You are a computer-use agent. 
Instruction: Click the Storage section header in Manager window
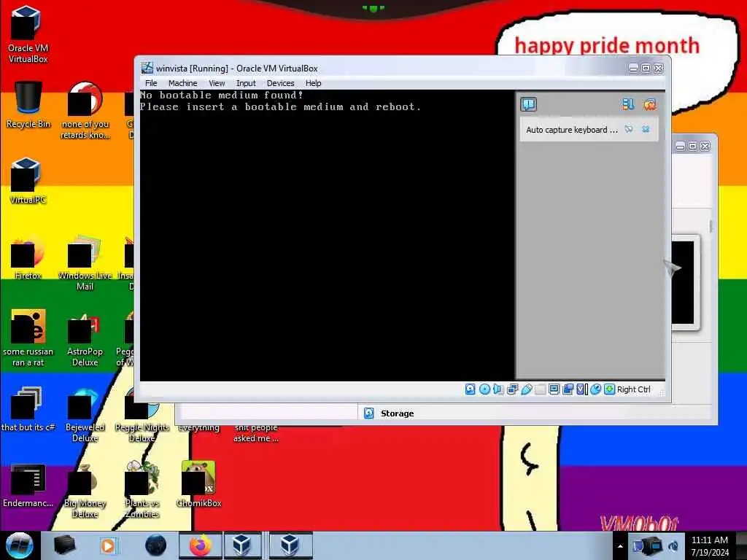pos(398,413)
